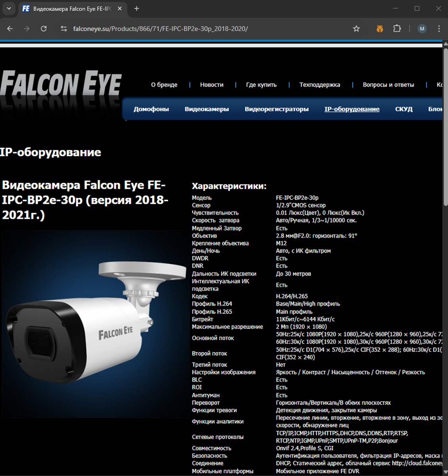Viewport: 448px width, 476px height.
Task: Open the bear extension icon
Action: [380, 29]
